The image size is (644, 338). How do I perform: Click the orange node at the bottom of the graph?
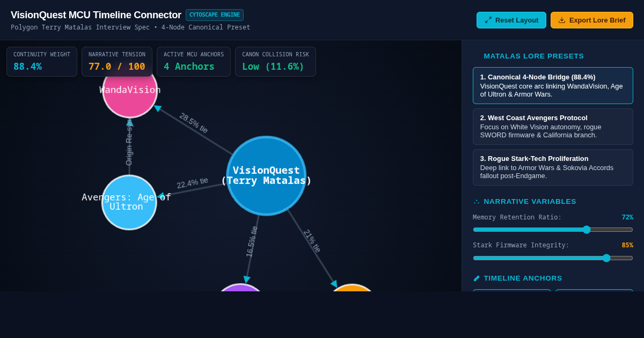[352, 289]
